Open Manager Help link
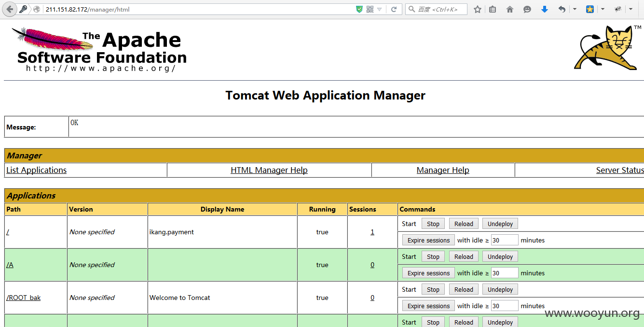644x327 pixels. tap(443, 170)
